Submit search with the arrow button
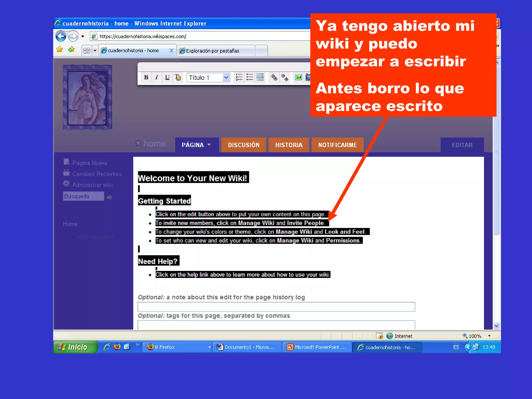This screenshot has height=399, width=532. (110, 197)
